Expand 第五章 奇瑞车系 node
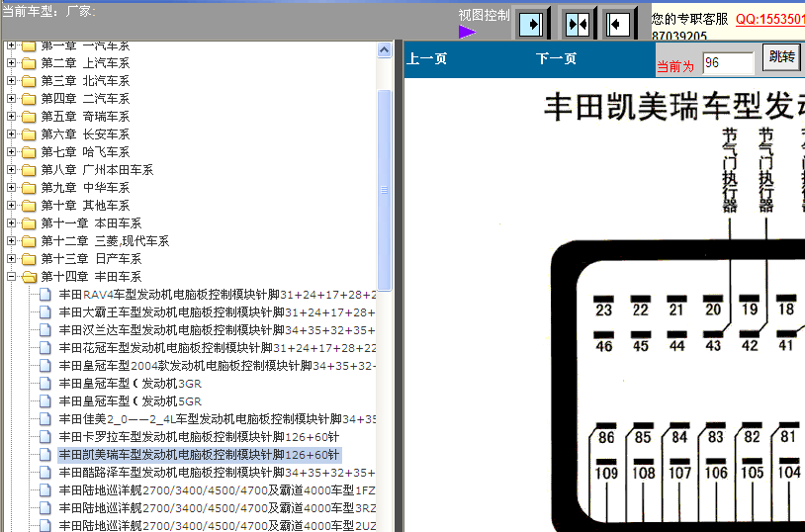Image resolution: width=805 pixels, height=532 pixels. (x=11, y=116)
